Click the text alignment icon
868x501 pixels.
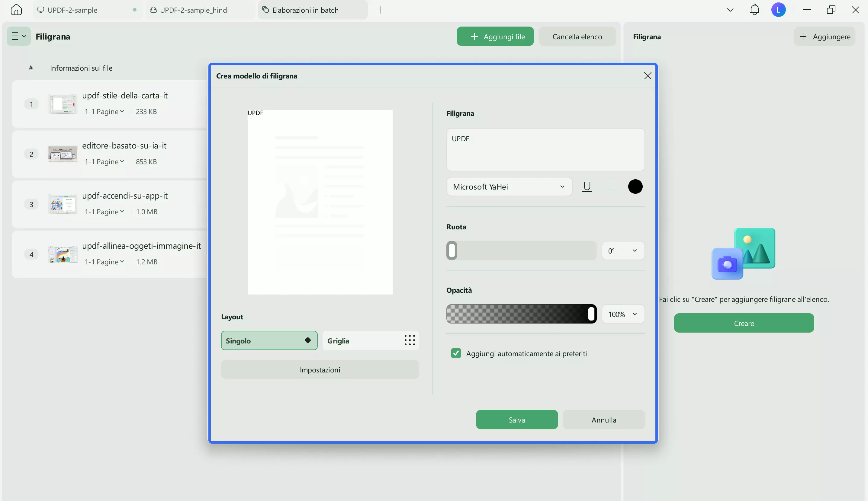click(x=611, y=187)
